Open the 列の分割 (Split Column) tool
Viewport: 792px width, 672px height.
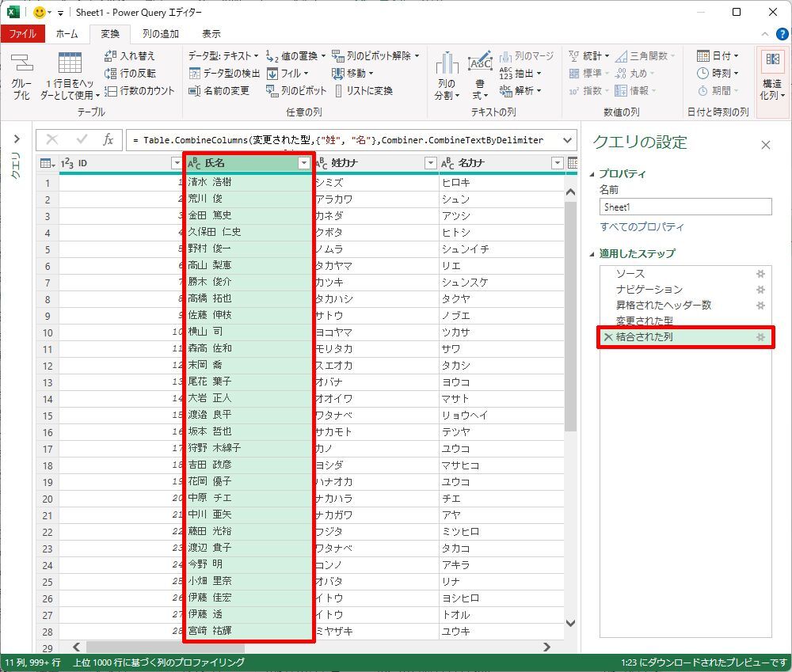coord(447,76)
